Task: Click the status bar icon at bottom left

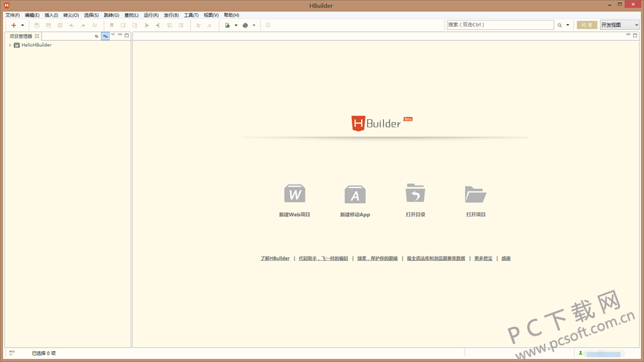Action: [12, 353]
